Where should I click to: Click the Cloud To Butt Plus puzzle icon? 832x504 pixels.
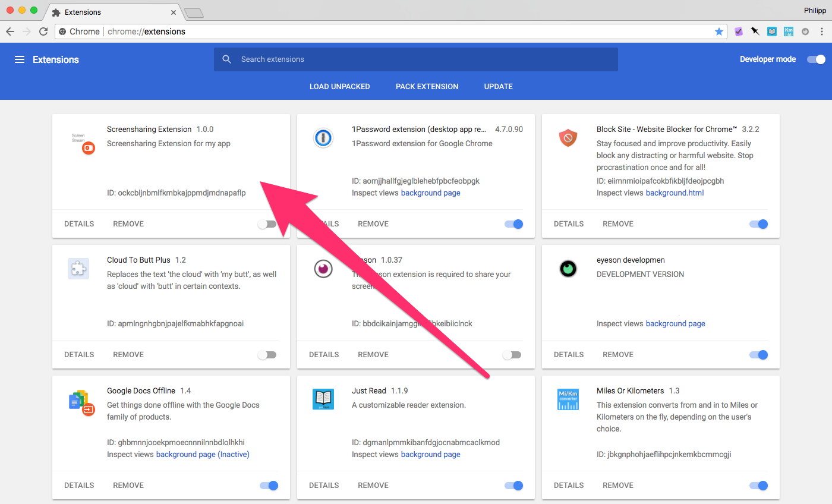point(78,269)
